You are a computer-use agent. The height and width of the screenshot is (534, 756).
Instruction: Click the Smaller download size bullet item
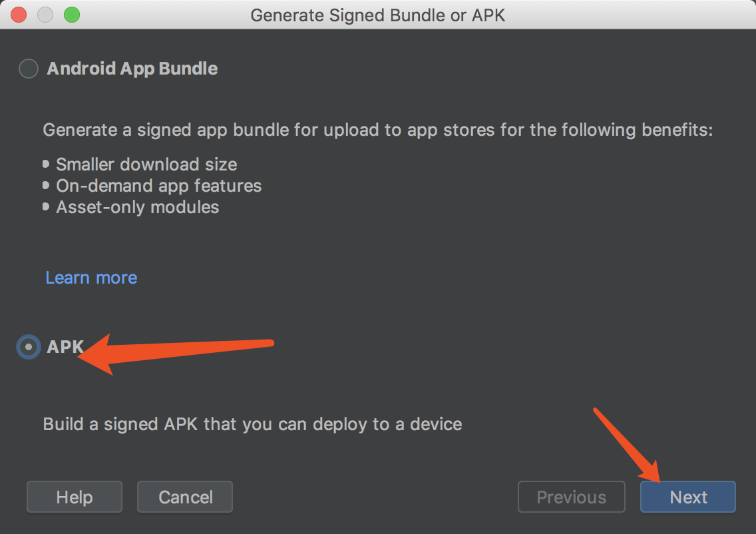click(x=147, y=164)
